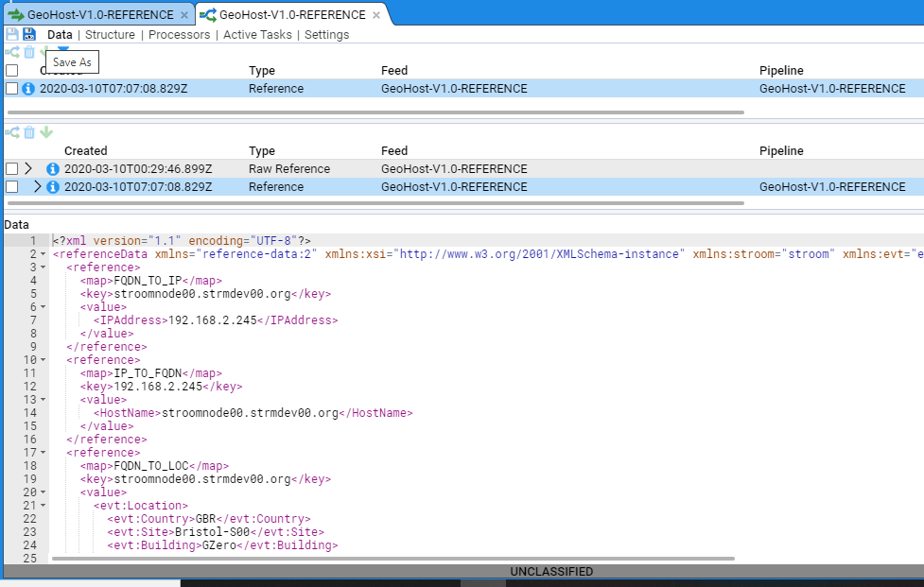Tick the select-all checkbox in the upper table header

coord(11,71)
